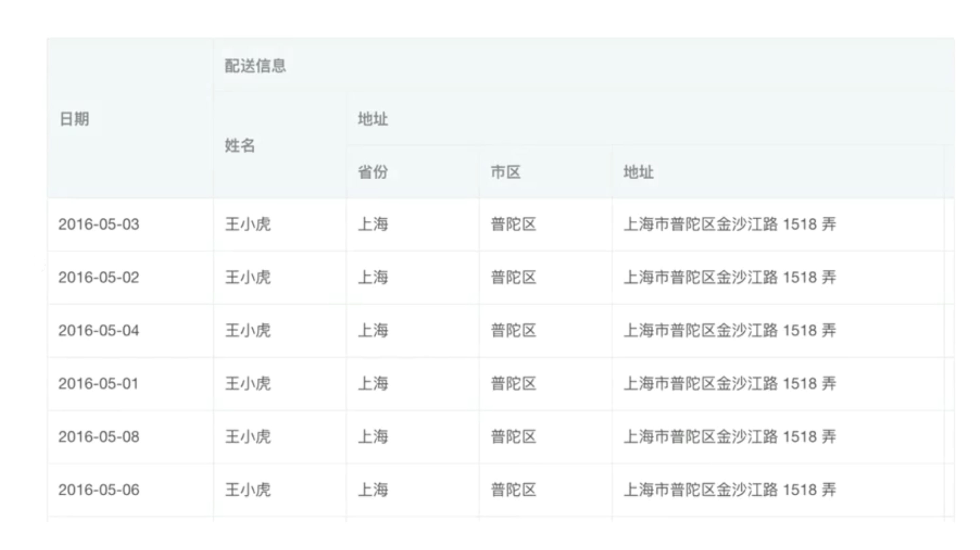The width and height of the screenshot is (980, 550).
Task: Select the 2016-05-04 date cell
Action: point(99,330)
